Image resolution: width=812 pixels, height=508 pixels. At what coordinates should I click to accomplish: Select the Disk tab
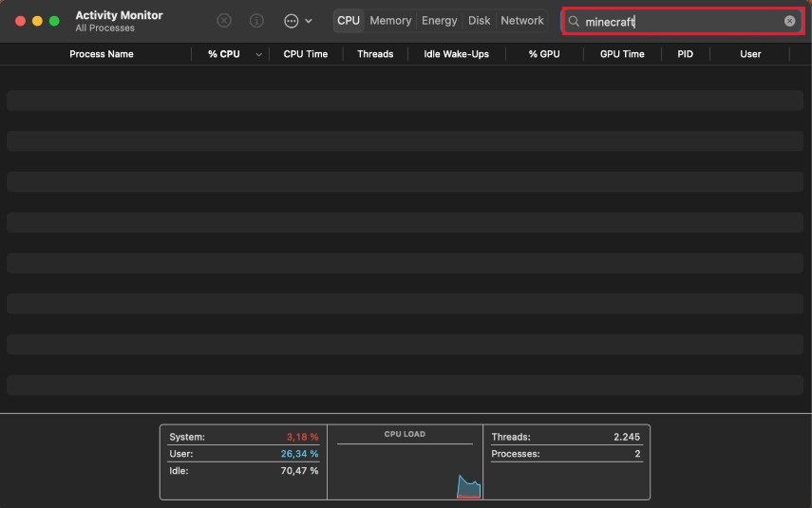tap(479, 21)
